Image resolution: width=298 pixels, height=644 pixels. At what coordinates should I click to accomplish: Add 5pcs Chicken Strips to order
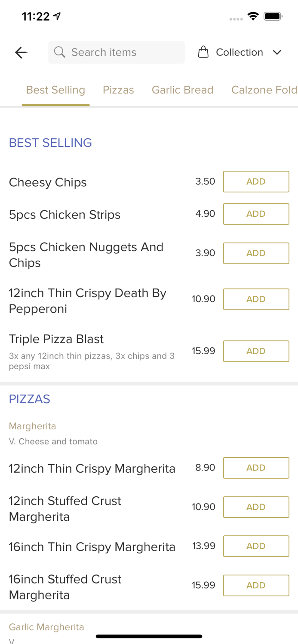pyautogui.click(x=256, y=214)
